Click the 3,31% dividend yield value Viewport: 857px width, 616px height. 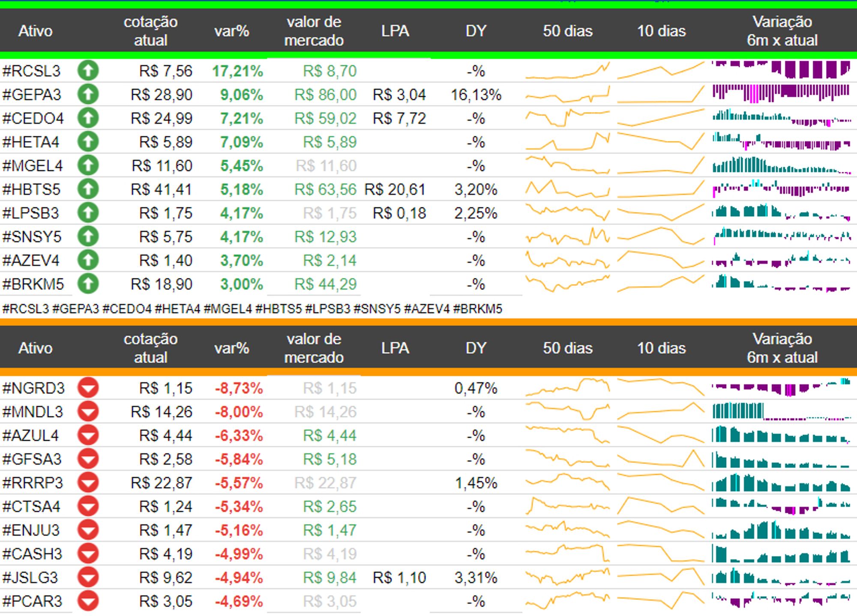pyautogui.click(x=476, y=578)
